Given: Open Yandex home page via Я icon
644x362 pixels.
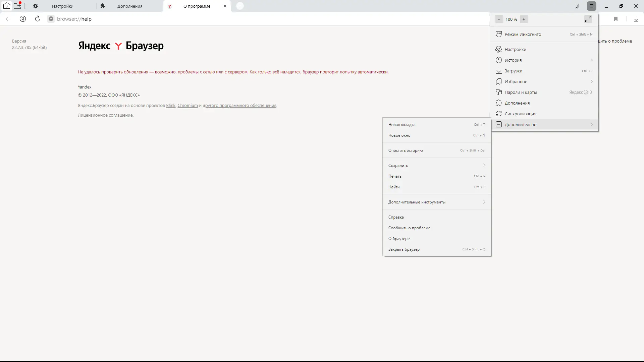Looking at the screenshot, I should click(x=23, y=19).
